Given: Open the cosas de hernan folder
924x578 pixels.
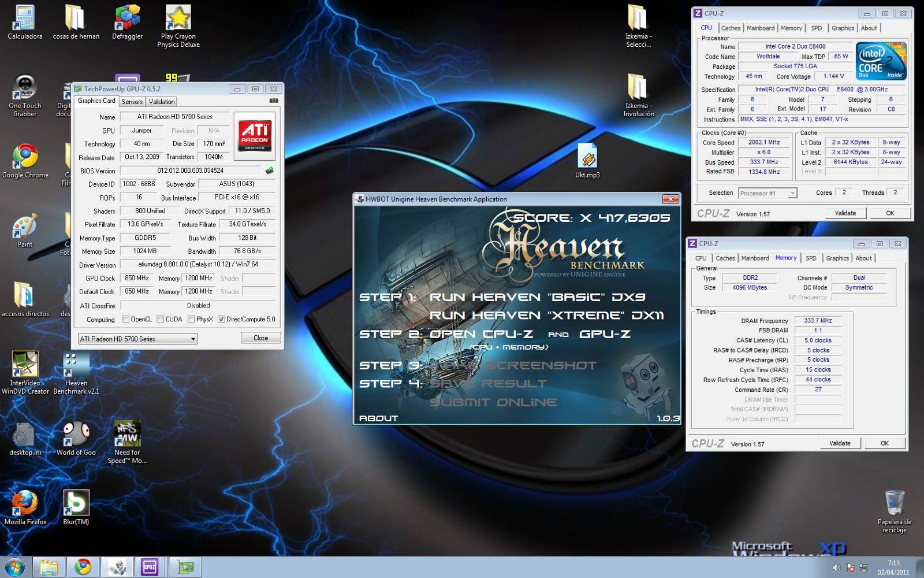Looking at the screenshot, I should coord(76,23).
